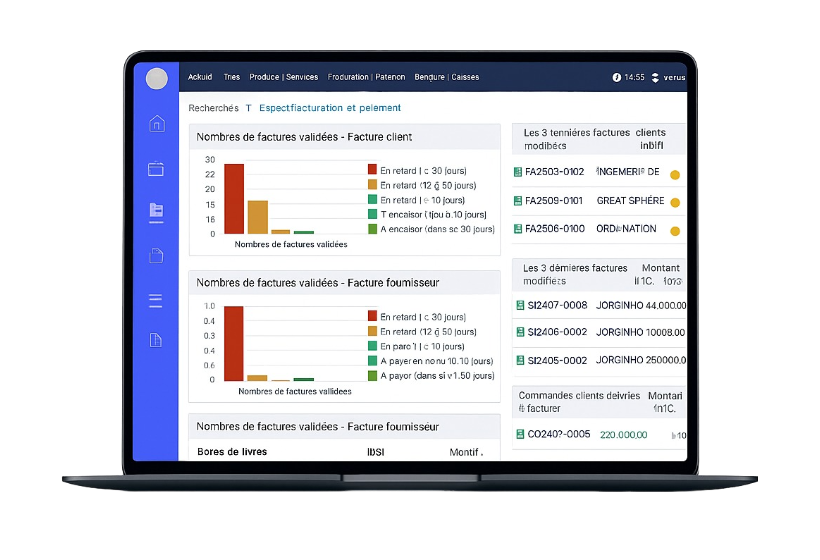Open invoice FA2506-0100
The width and height of the screenshot is (820, 560).
[x=555, y=229]
